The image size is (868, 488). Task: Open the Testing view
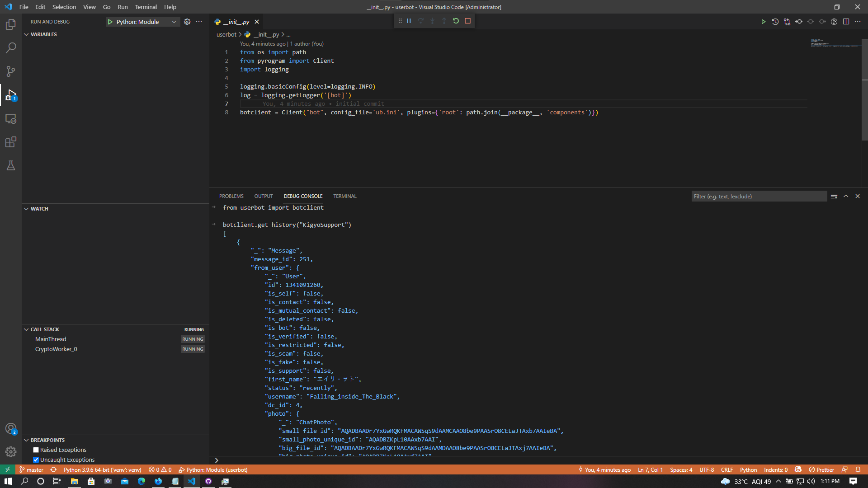(10, 165)
